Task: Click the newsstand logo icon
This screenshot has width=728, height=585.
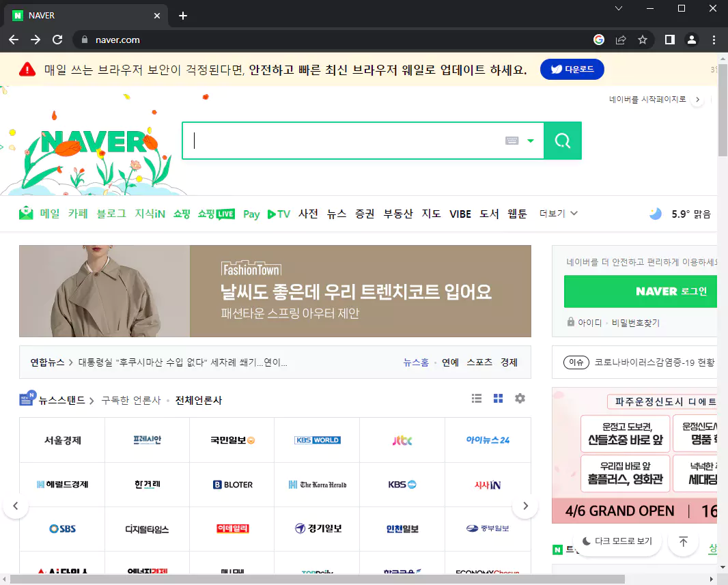Action: click(27, 398)
